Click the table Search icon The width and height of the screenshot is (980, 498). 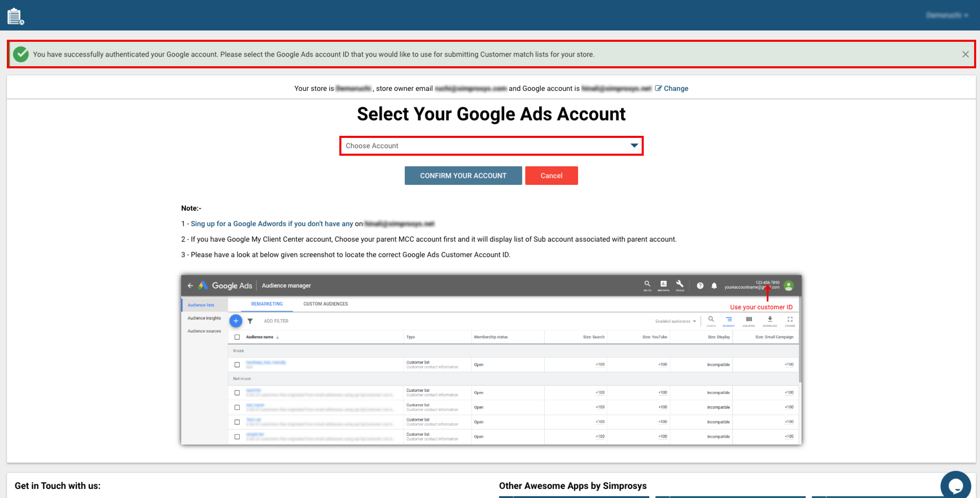pyautogui.click(x=711, y=321)
